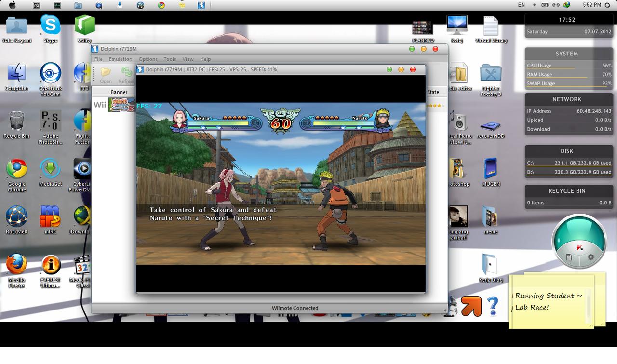Open the File menu in Dolphin
This screenshot has height=364, width=617.
(98, 59)
